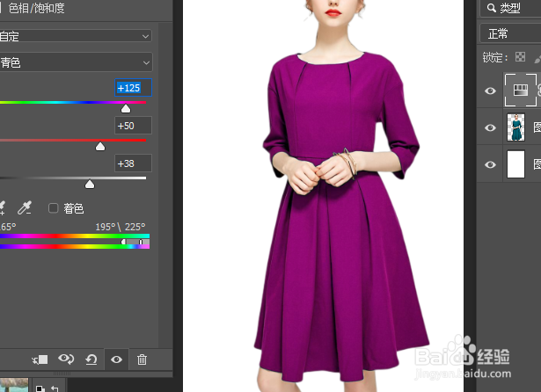Click the hue value field +125
This screenshot has height=392, width=541.
(x=133, y=88)
